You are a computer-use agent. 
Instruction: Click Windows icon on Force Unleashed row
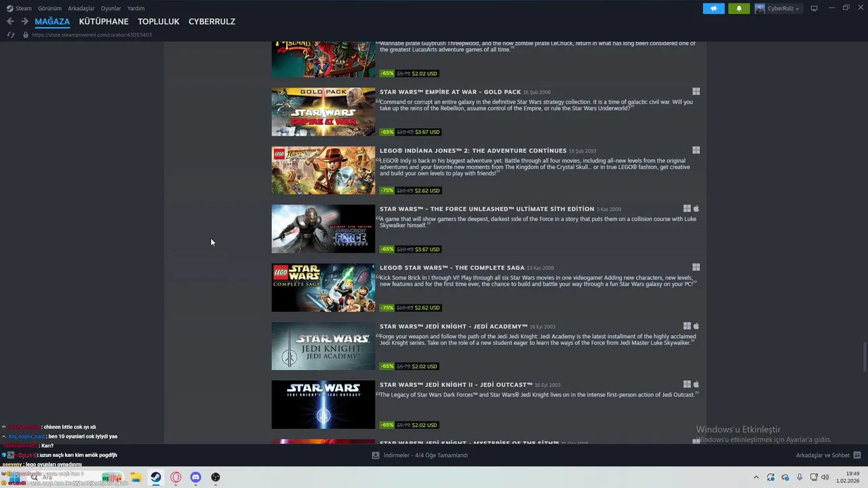coord(687,209)
